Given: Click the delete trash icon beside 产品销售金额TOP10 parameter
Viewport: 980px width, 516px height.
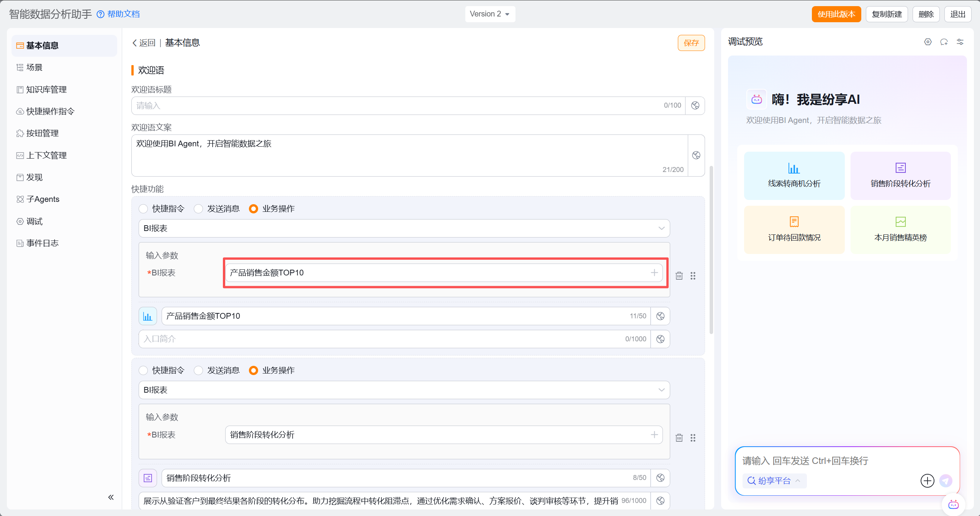Looking at the screenshot, I should pyautogui.click(x=679, y=276).
